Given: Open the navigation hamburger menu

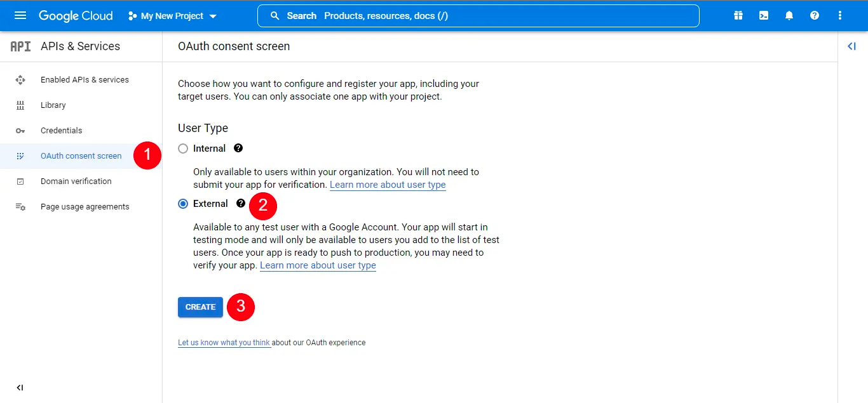Looking at the screenshot, I should (x=20, y=15).
